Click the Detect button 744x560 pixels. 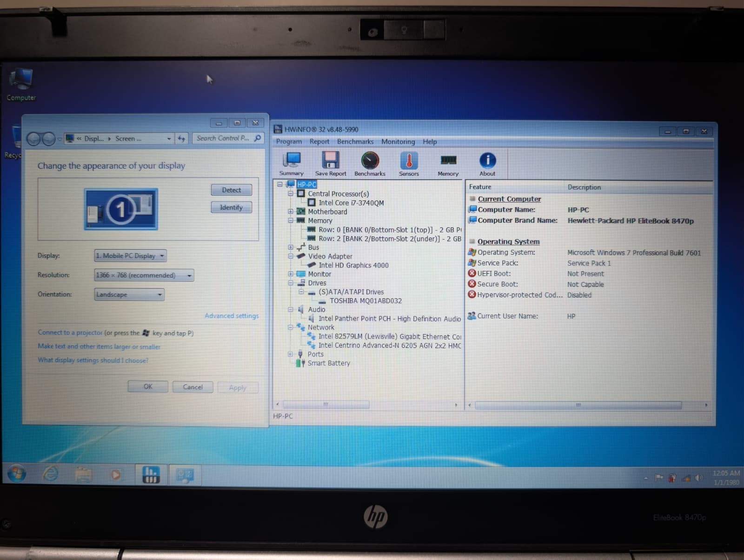tap(232, 190)
